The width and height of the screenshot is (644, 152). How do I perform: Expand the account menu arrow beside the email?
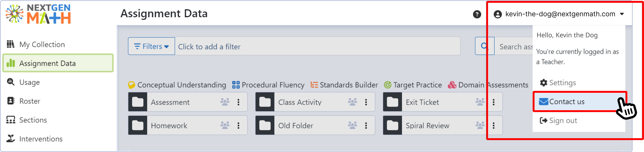click(622, 14)
